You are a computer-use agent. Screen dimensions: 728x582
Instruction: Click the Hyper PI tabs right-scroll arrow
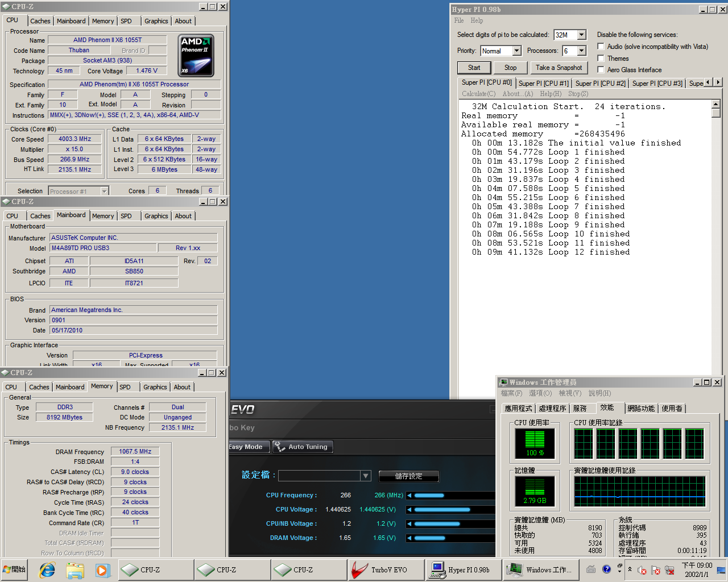tap(718, 82)
